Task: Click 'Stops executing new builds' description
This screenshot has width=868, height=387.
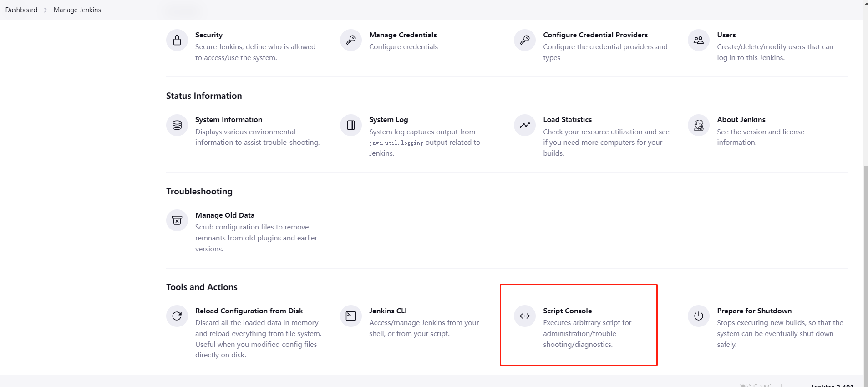Action: coord(780,334)
